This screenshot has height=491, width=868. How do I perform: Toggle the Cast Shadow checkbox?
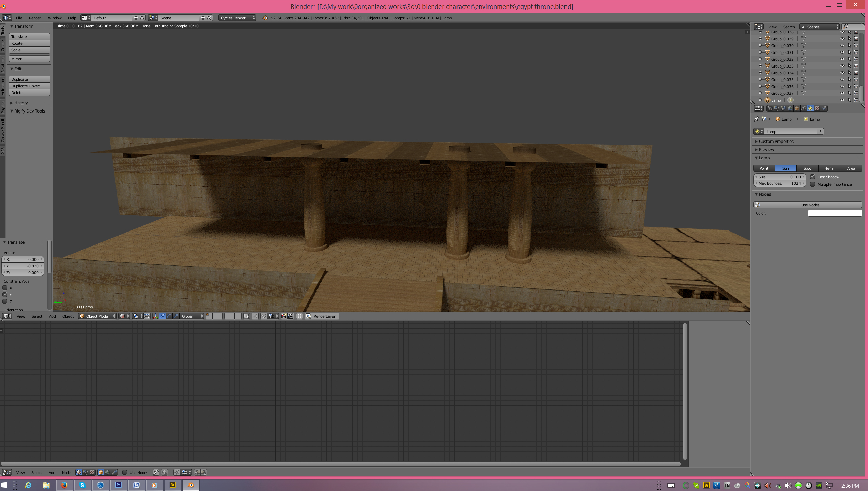click(813, 177)
